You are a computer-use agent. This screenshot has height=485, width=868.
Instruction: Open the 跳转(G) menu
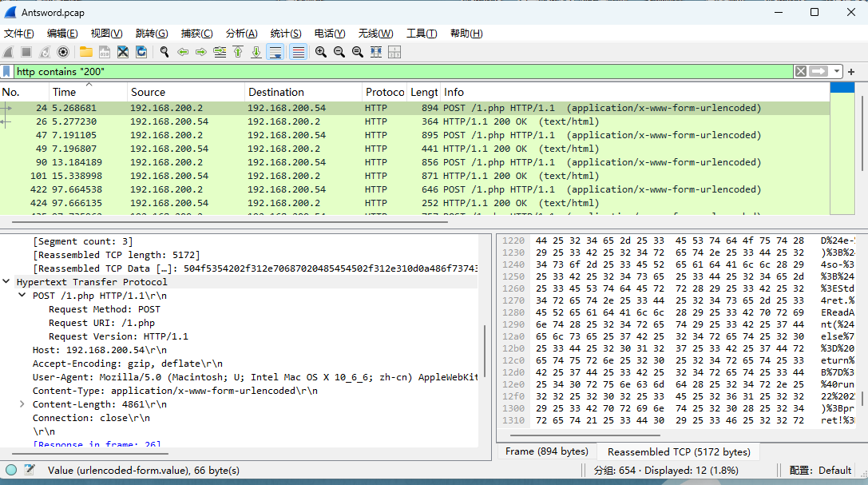point(152,34)
